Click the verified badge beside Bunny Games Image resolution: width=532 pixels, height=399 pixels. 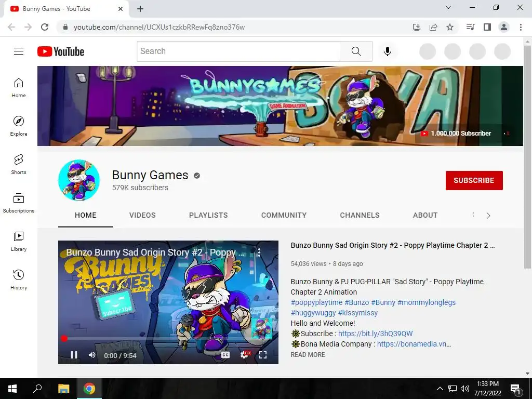coord(197,176)
